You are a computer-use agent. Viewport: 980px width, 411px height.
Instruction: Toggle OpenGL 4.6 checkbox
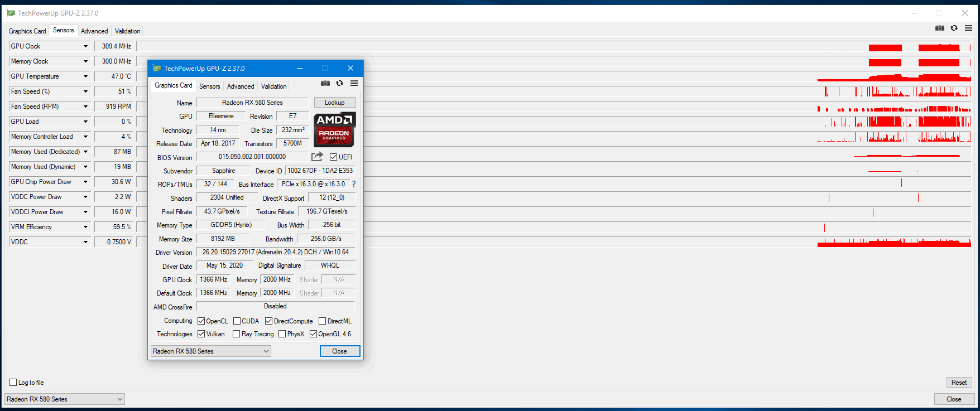(x=313, y=334)
